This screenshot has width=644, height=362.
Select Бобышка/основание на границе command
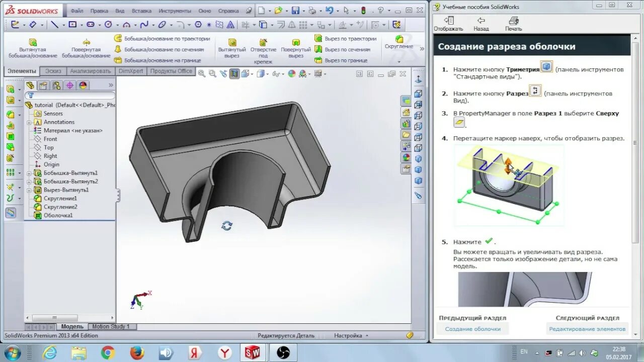point(157,60)
